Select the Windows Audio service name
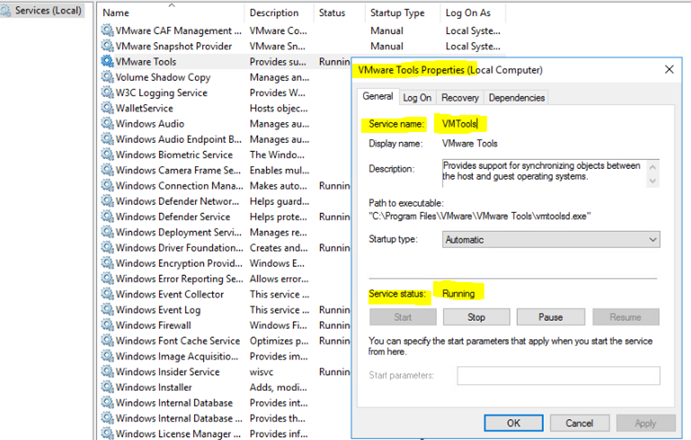Screen dimensions: 691x440 pyautogui.click(x=150, y=123)
